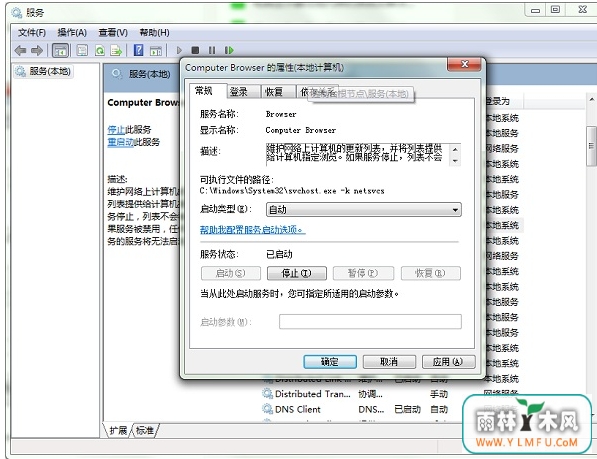Click the show/hide action pane icon
Image resolution: width=597 pixels, height=459 pixels.
pos(156,50)
